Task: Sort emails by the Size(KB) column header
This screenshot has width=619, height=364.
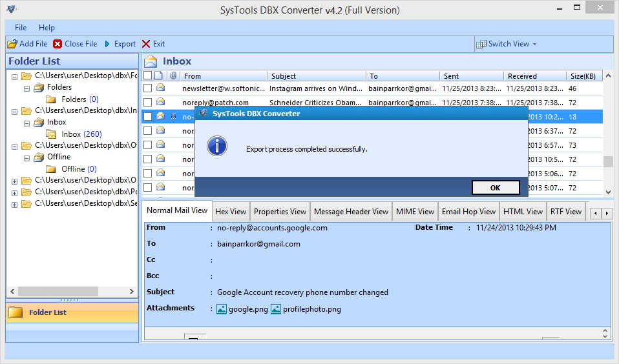Action: [x=583, y=76]
